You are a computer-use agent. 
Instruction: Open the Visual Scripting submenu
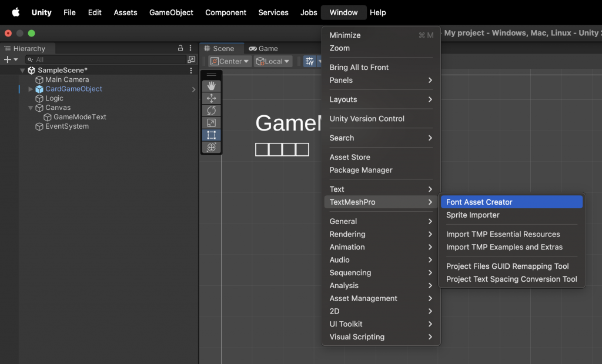[381, 337]
